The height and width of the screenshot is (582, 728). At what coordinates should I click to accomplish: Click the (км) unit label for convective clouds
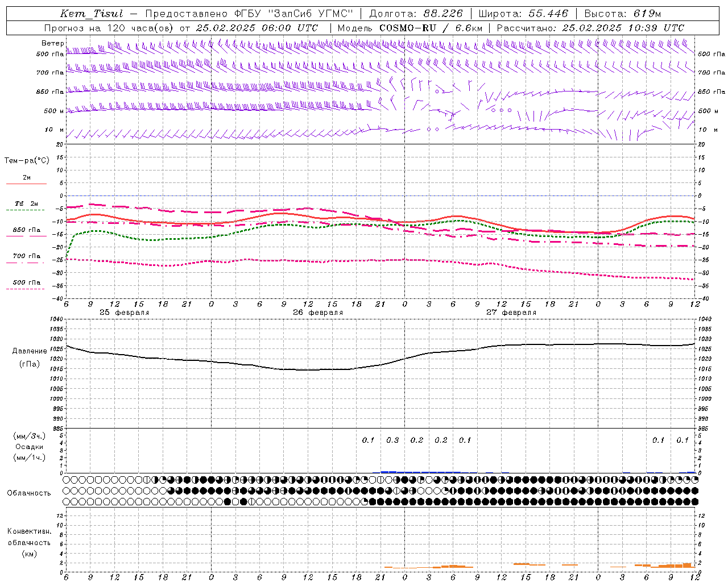(x=29, y=554)
